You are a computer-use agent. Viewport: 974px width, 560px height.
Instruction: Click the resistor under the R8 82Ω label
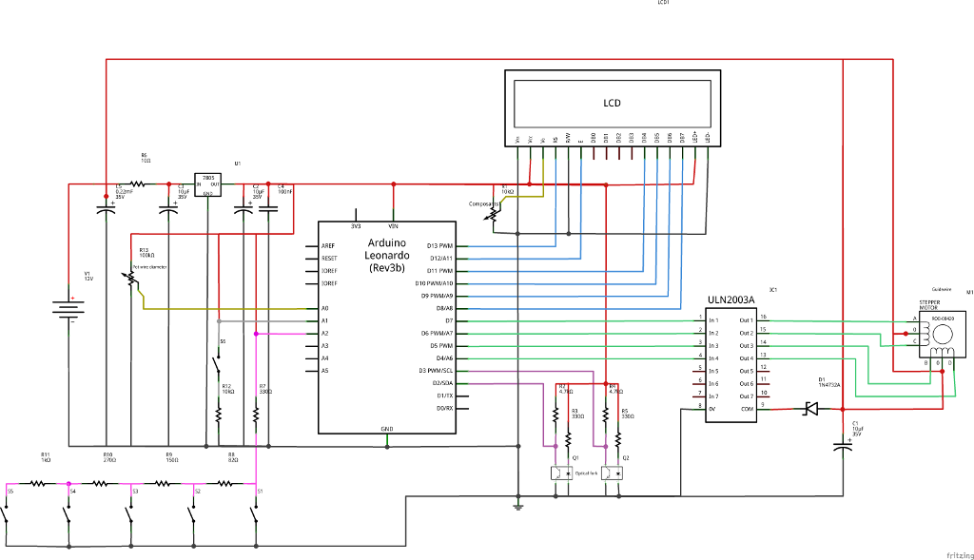(x=224, y=483)
